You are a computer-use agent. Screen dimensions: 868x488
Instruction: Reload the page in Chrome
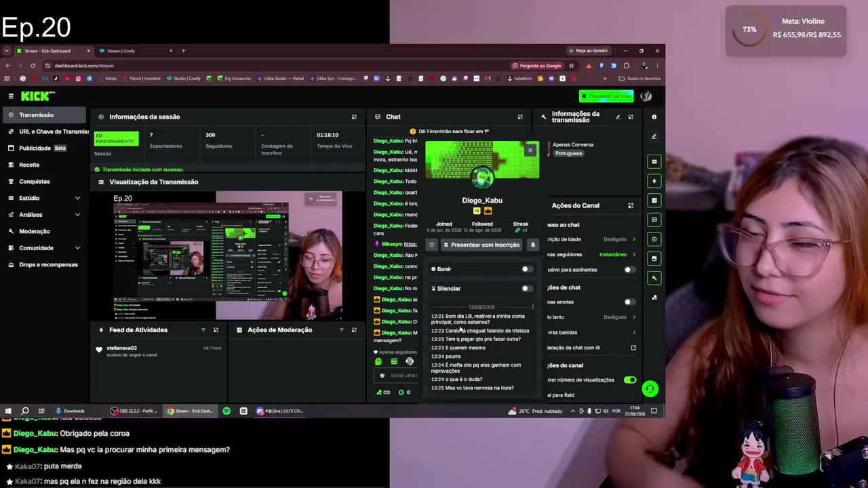tap(33, 66)
